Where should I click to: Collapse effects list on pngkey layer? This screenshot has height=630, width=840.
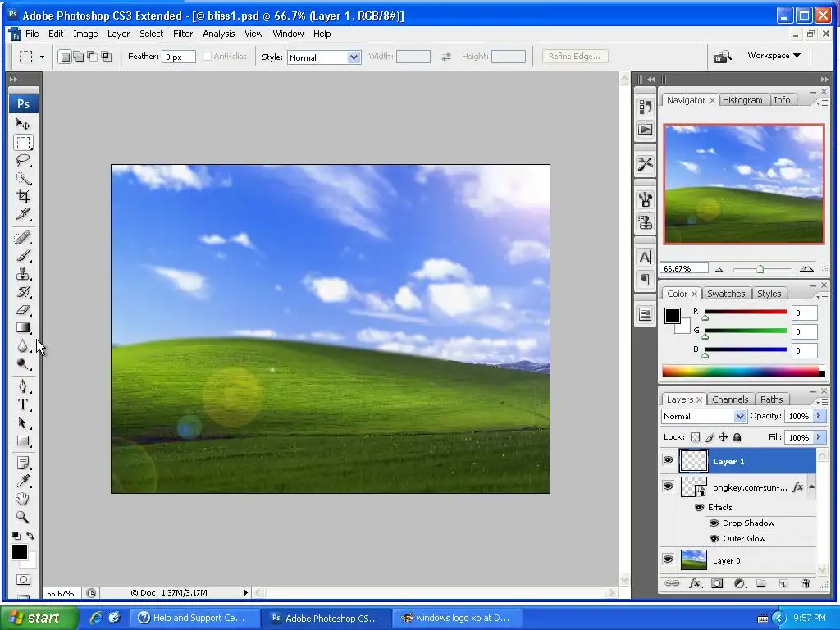(811, 486)
